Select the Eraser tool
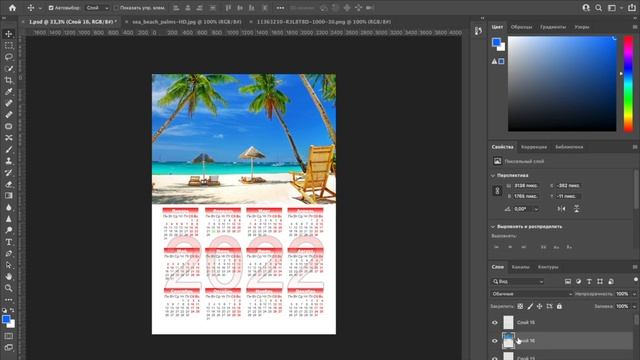Image resolution: width=640 pixels, height=360 pixels. click(x=9, y=184)
